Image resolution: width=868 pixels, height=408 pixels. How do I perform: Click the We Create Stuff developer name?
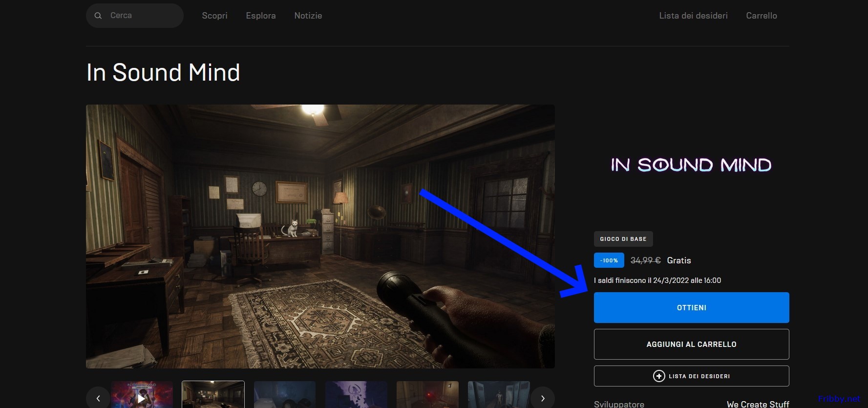click(758, 404)
